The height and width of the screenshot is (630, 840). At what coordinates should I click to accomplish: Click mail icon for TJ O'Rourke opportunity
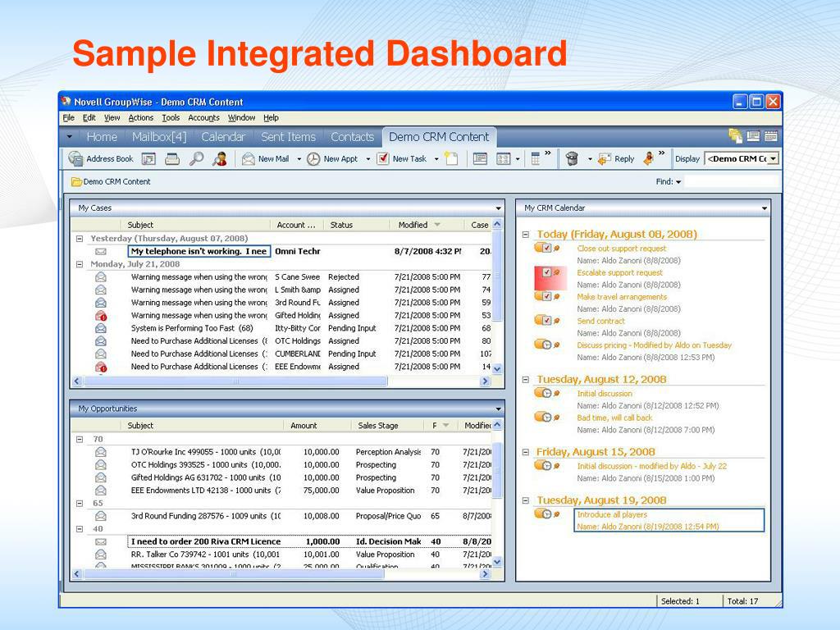point(101,452)
